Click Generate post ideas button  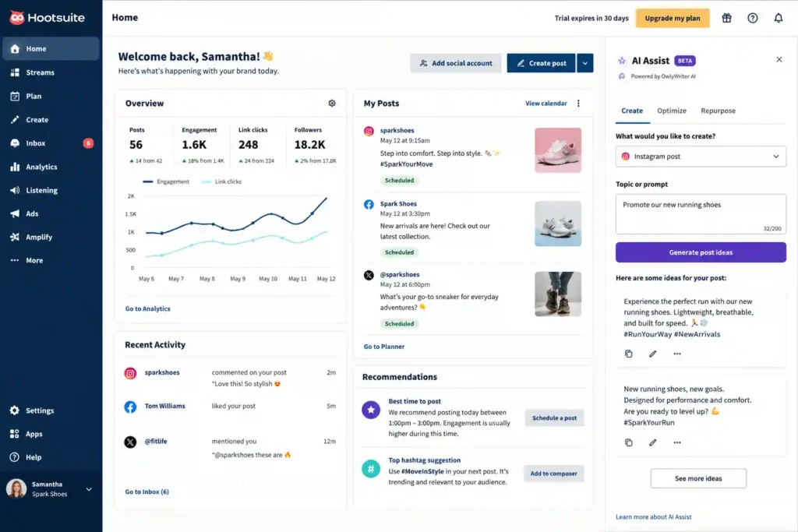(x=701, y=252)
